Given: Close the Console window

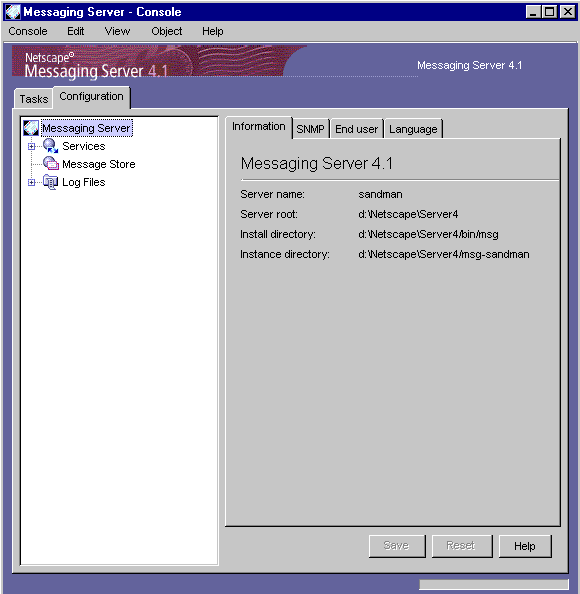Looking at the screenshot, I should pos(568,12).
